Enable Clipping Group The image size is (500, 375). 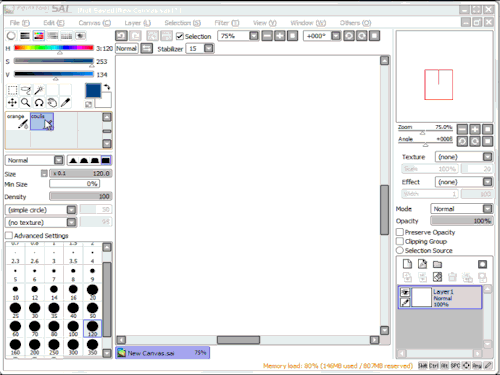tap(400, 241)
